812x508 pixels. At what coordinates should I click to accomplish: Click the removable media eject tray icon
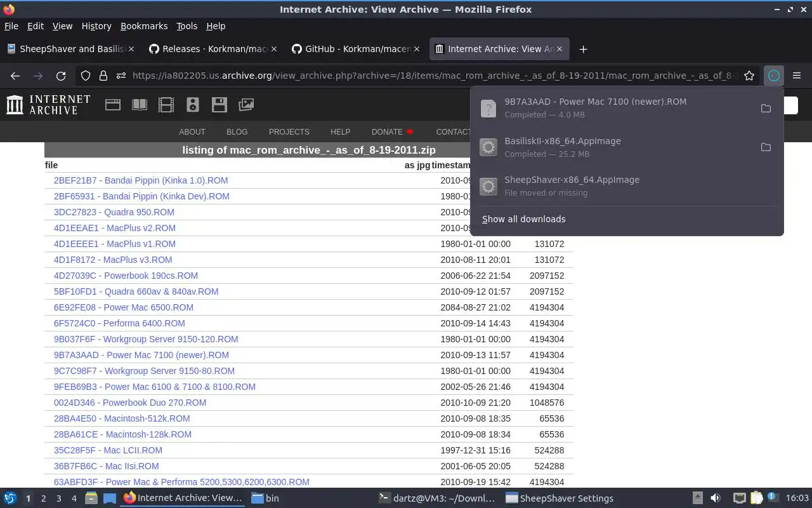pos(697,498)
